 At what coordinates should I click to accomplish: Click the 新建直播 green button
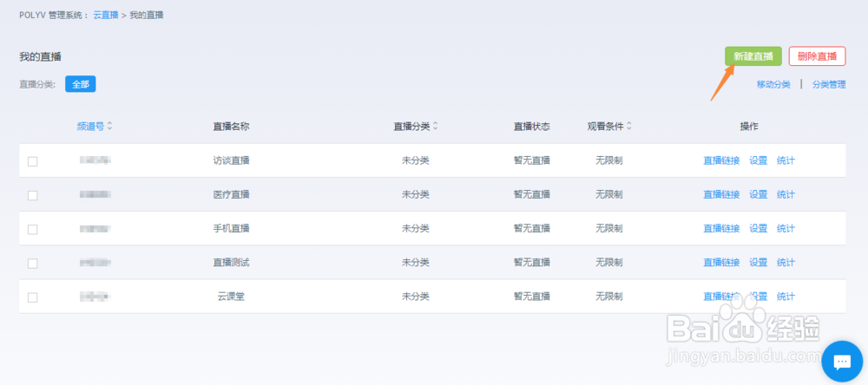[x=753, y=55]
